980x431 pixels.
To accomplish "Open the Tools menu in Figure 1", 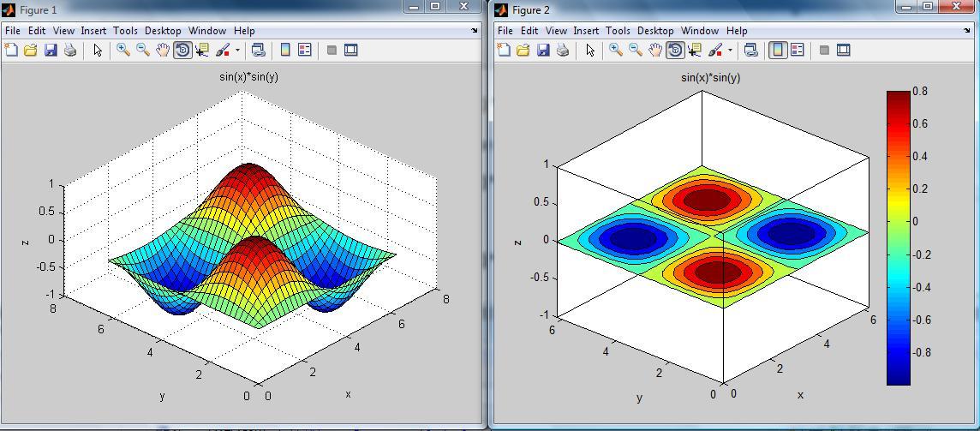I will click(x=125, y=31).
